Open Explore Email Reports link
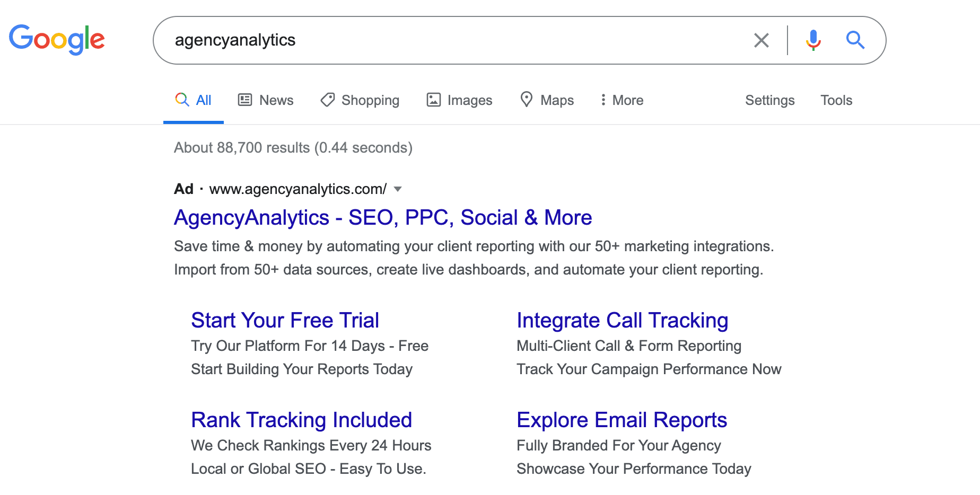This screenshot has height=495, width=980. 622,420
